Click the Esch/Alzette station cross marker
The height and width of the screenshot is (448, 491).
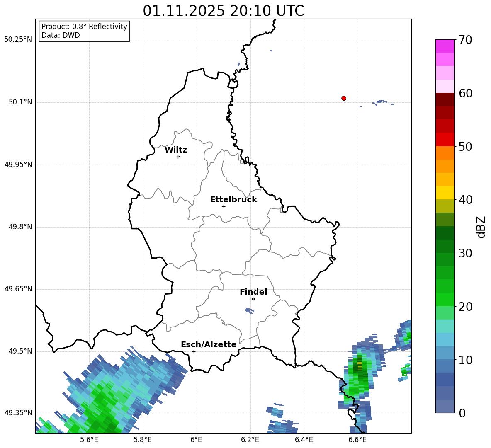(x=194, y=351)
